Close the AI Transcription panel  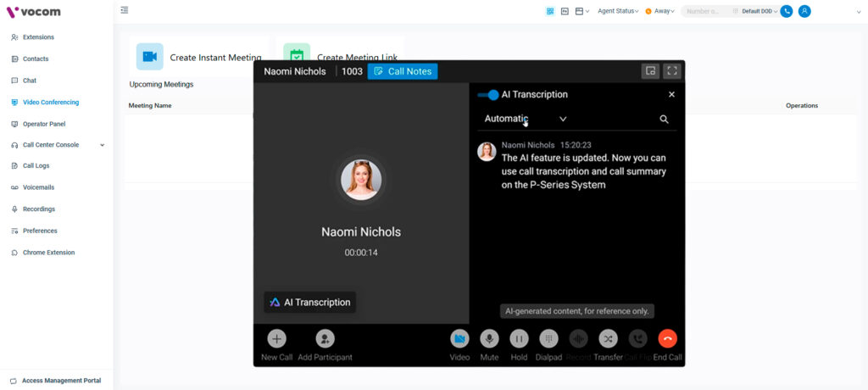coord(671,95)
